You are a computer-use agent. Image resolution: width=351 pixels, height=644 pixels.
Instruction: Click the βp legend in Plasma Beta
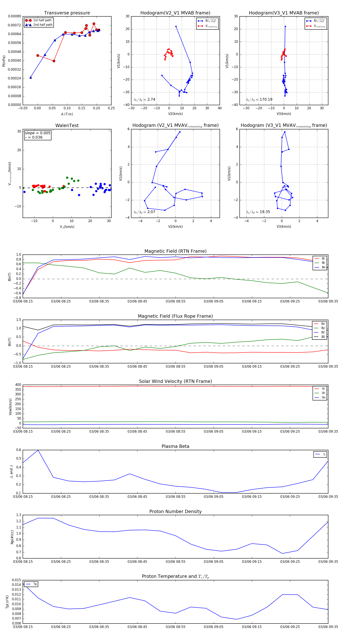[x=320, y=454]
